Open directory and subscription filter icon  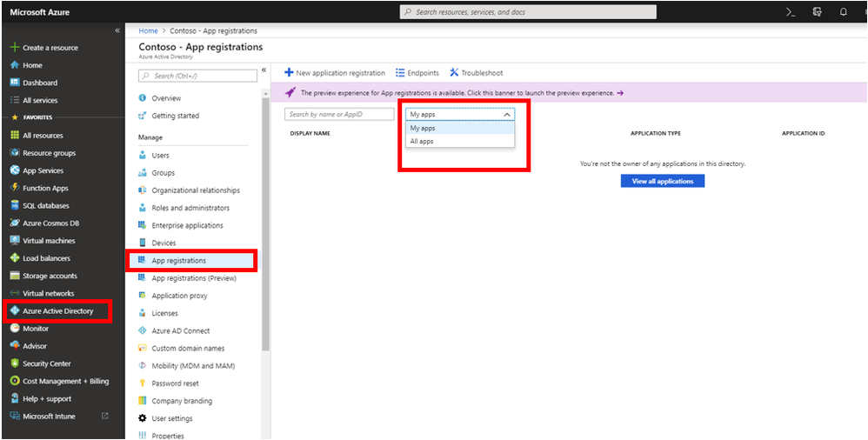(x=817, y=11)
